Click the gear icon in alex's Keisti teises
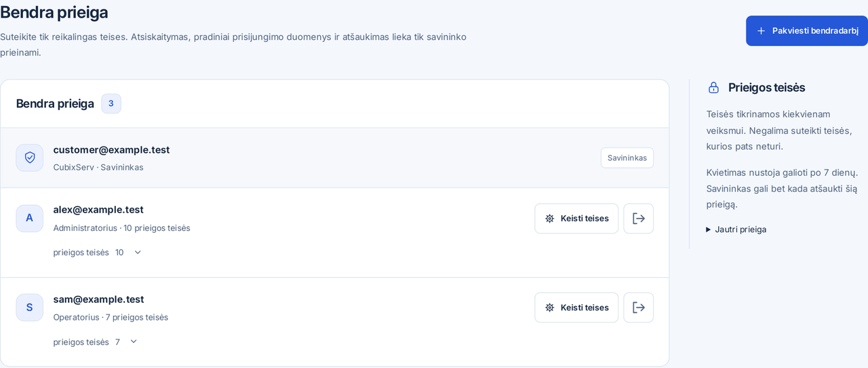 [x=550, y=219]
